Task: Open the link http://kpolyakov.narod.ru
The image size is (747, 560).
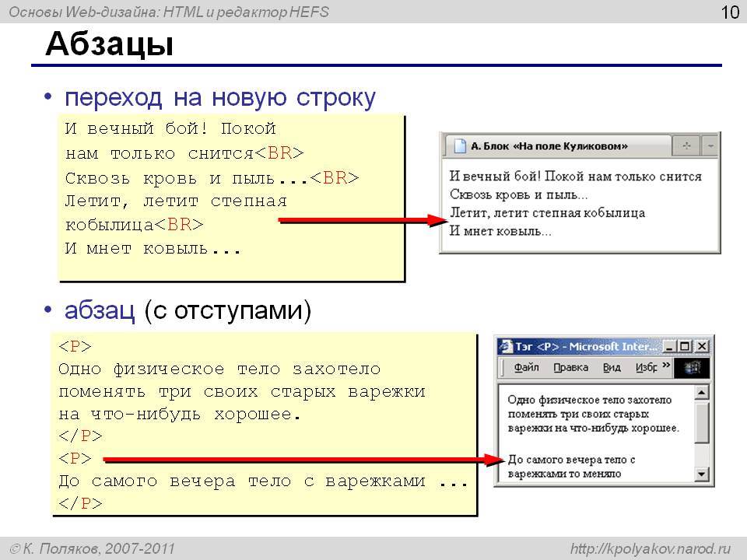Action: point(651,548)
